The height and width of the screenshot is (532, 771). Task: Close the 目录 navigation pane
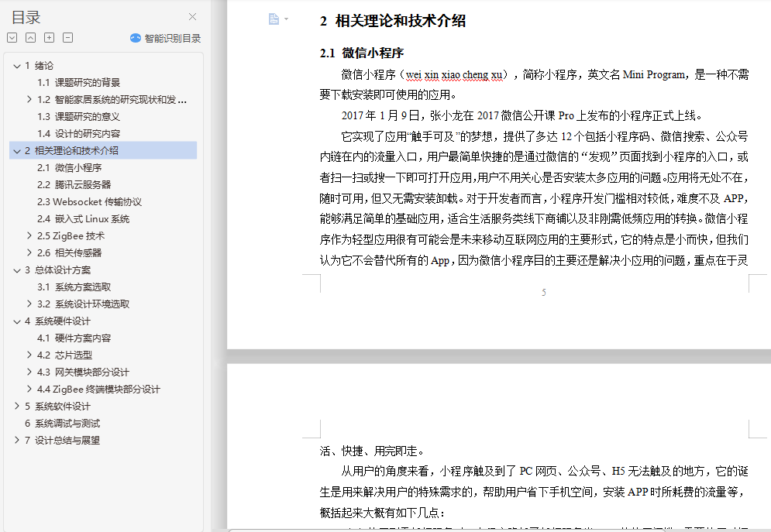192,17
